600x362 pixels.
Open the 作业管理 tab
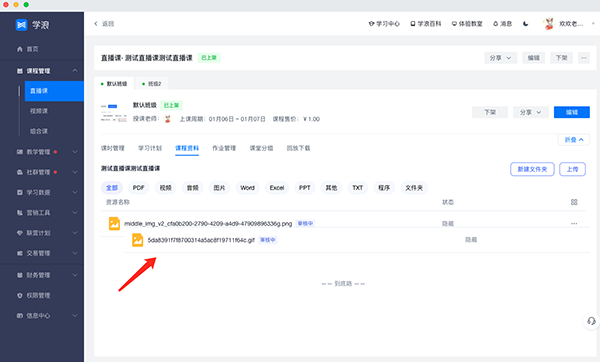pyautogui.click(x=224, y=148)
